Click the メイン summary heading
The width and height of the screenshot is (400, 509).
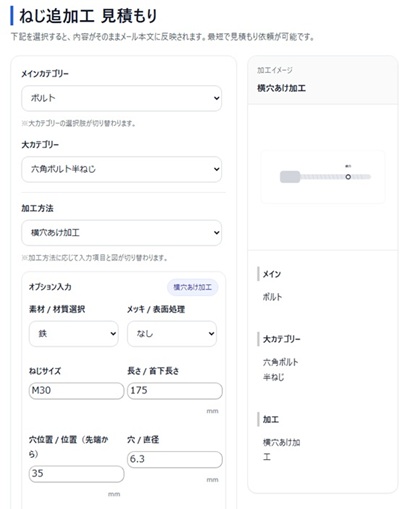coord(272,274)
